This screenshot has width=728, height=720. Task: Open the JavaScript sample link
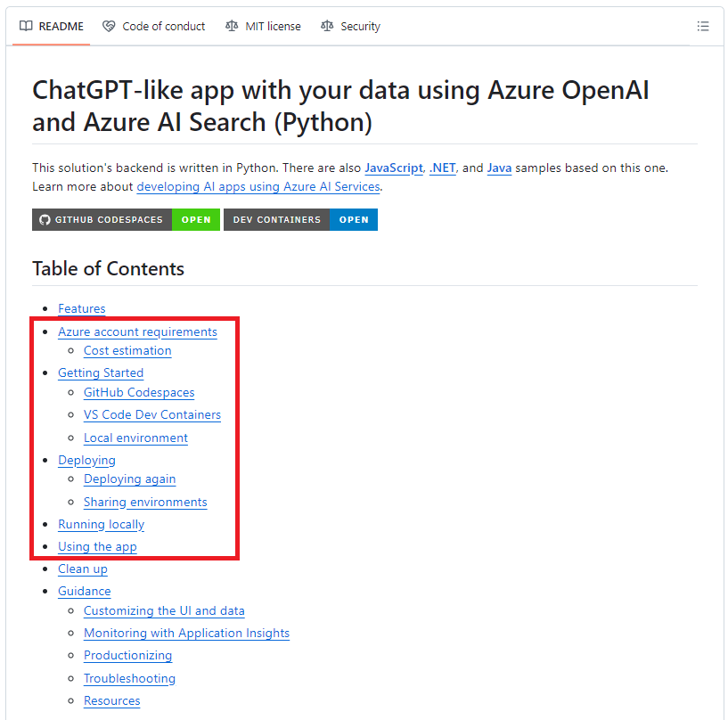pyautogui.click(x=393, y=168)
